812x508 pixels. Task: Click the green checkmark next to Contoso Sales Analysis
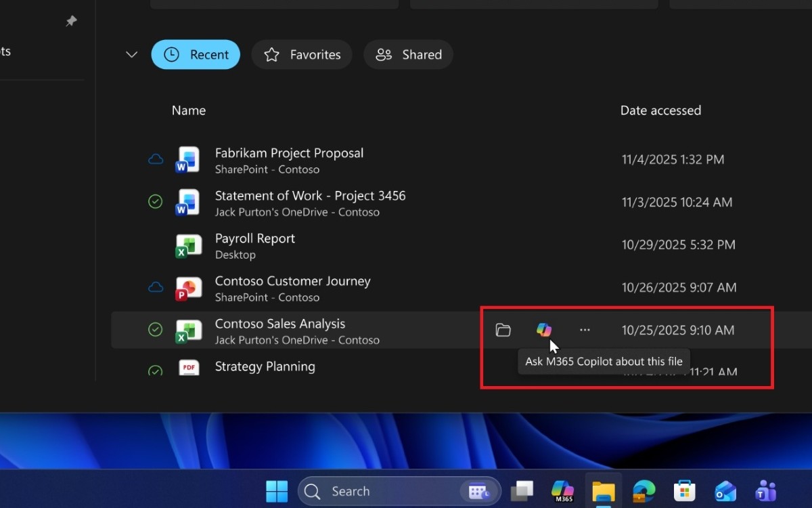coord(156,329)
